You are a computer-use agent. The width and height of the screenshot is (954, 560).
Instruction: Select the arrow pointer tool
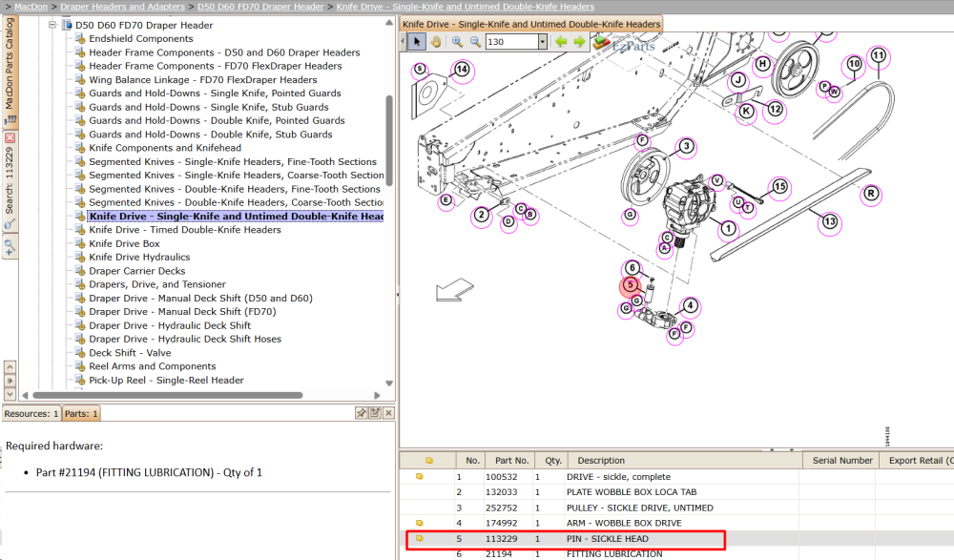click(417, 41)
